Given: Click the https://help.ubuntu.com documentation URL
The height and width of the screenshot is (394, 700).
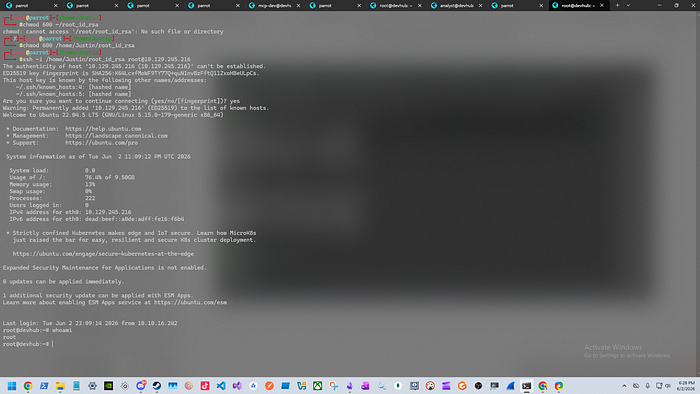Looking at the screenshot, I should [103, 129].
